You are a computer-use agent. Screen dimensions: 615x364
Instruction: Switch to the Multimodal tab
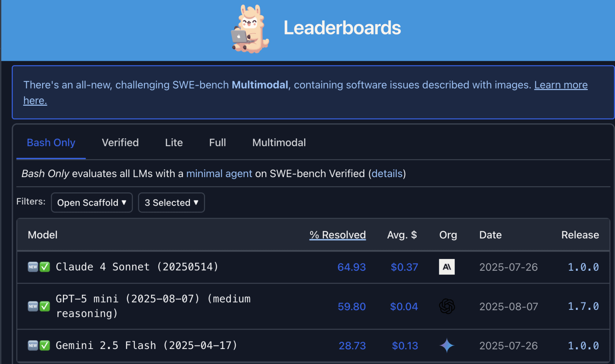[x=279, y=143]
